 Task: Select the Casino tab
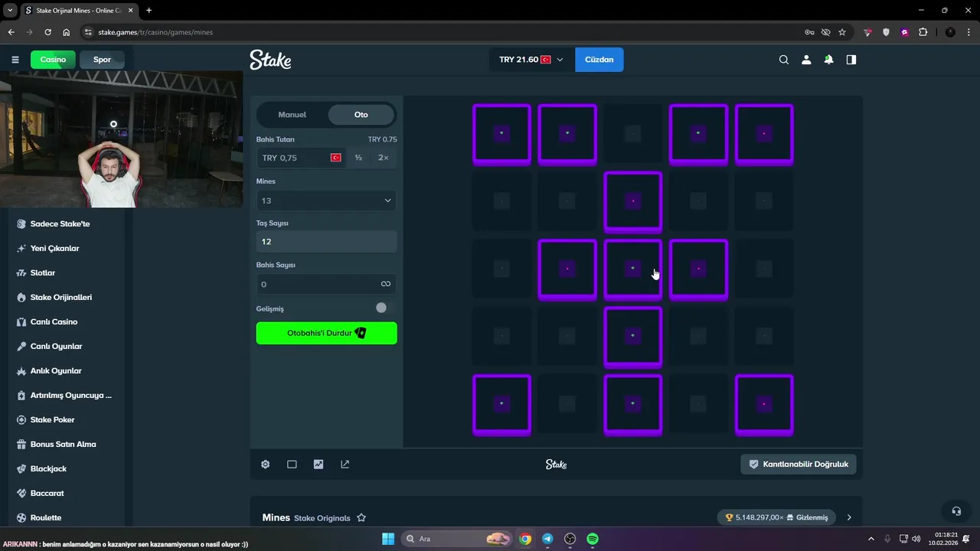54,60
